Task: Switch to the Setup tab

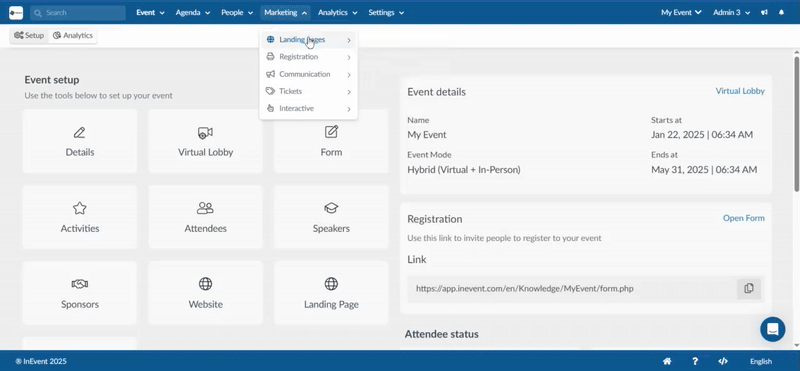Action: (x=29, y=36)
